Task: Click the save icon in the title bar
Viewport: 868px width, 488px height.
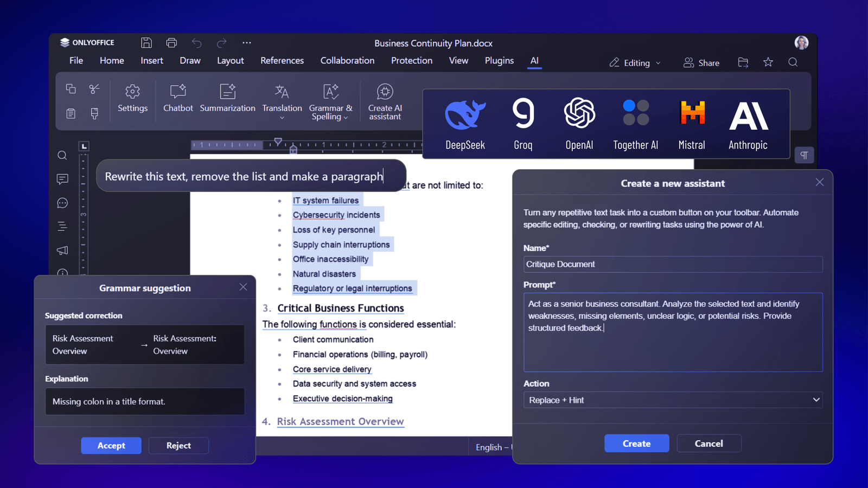Action: click(x=146, y=43)
